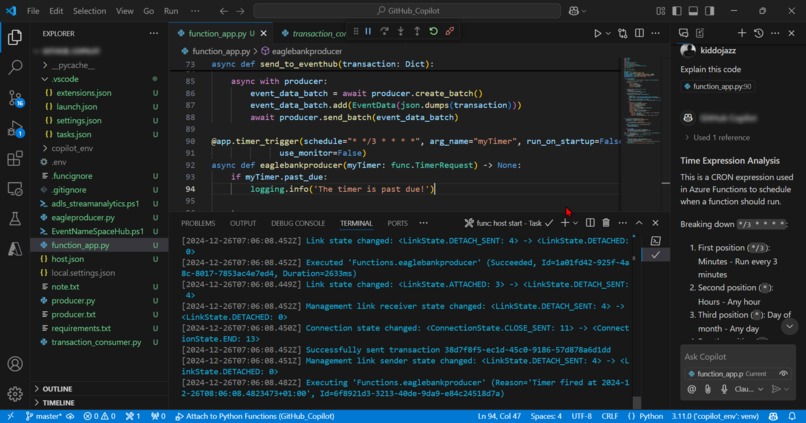Insert @ chat participant
The image size is (806, 423).
tap(692, 390)
